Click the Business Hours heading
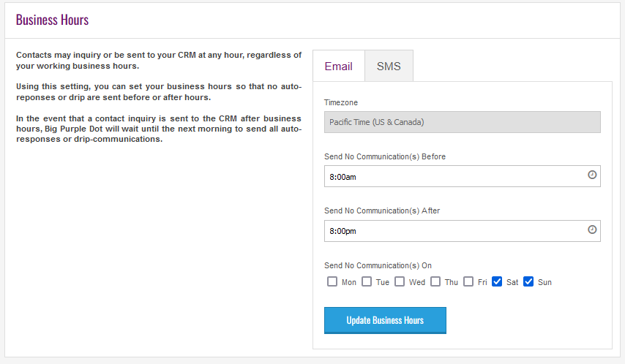This screenshot has height=364, width=625. point(52,20)
